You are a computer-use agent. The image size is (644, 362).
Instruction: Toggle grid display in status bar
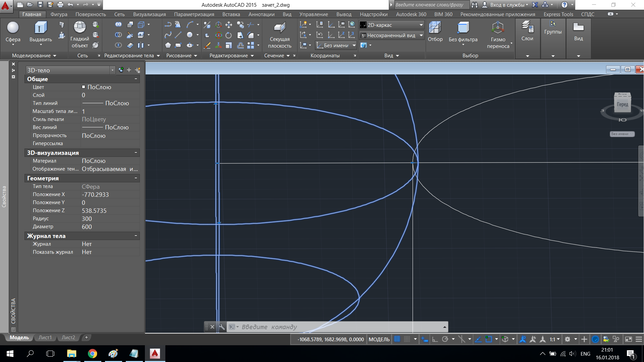397,339
